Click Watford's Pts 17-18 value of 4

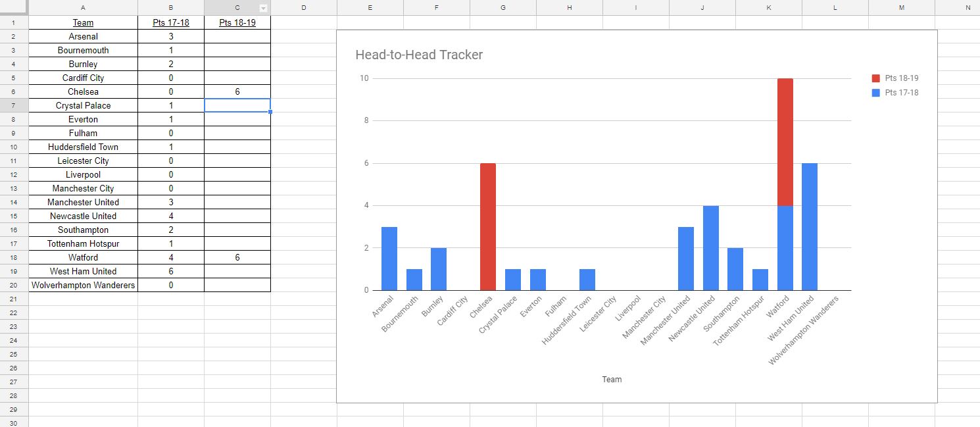point(171,257)
